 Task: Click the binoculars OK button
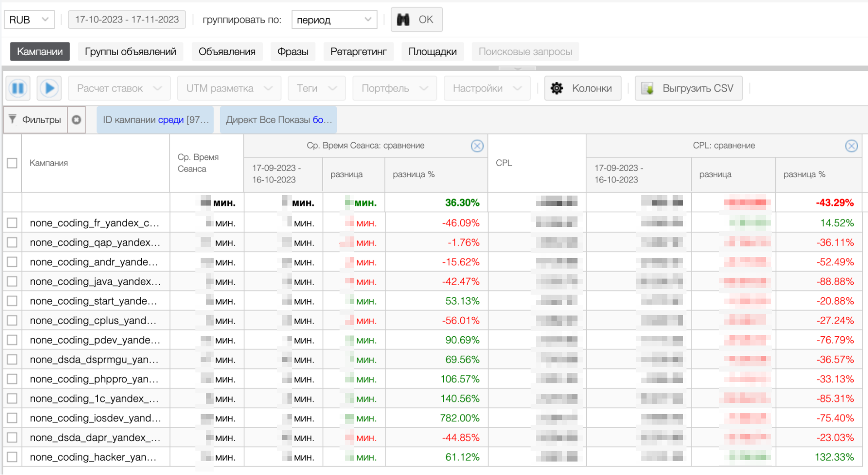point(416,20)
